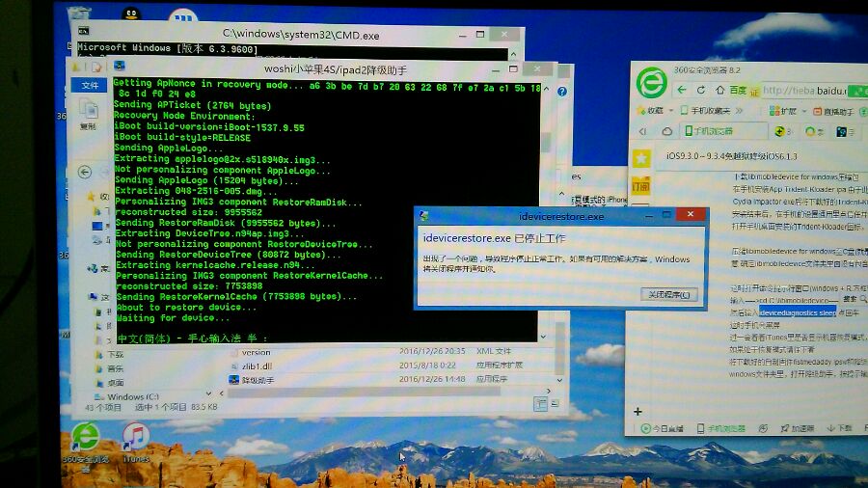Click the 今日直播 status bar item
868x488 pixels.
[662, 428]
